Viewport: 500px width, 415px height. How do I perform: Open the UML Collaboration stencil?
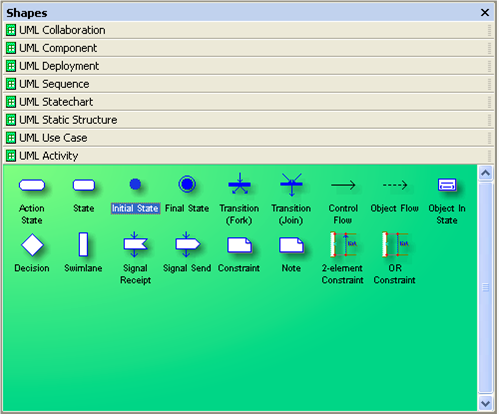coord(248,30)
